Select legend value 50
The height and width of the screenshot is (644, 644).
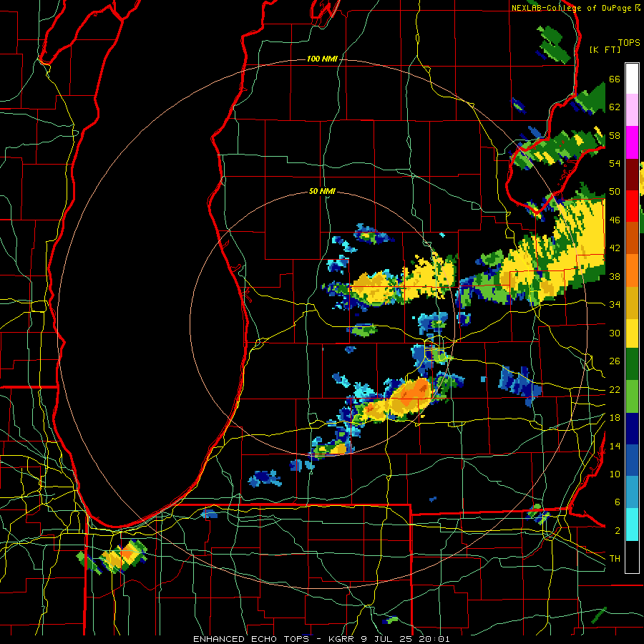(x=615, y=192)
